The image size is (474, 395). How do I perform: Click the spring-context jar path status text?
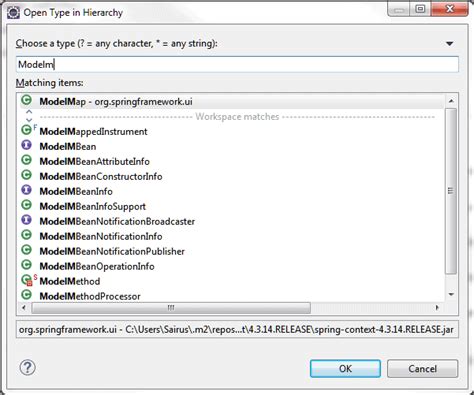pyautogui.click(x=236, y=329)
